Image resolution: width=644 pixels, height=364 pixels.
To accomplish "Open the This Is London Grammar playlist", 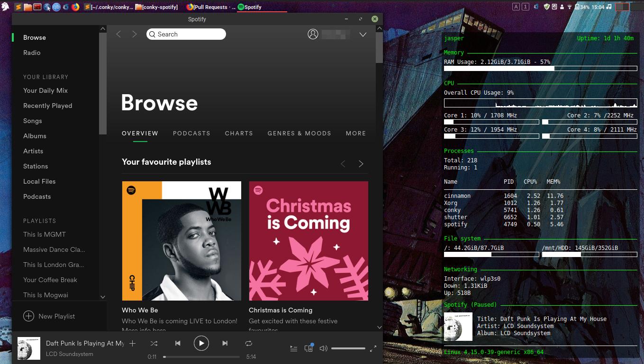I will [x=54, y=265].
